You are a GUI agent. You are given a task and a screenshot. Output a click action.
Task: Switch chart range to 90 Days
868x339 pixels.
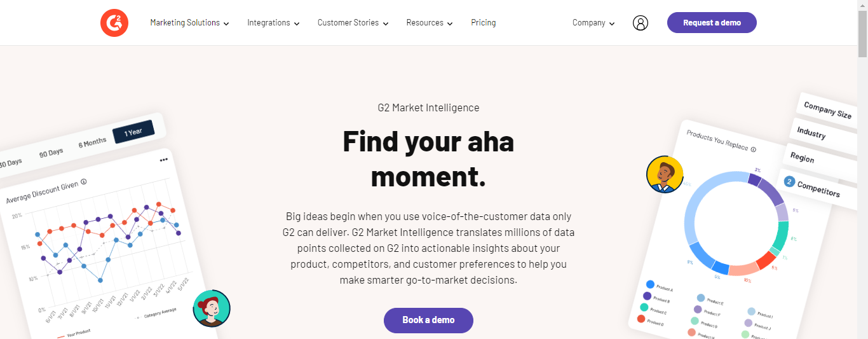pyautogui.click(x=51, y=153)
